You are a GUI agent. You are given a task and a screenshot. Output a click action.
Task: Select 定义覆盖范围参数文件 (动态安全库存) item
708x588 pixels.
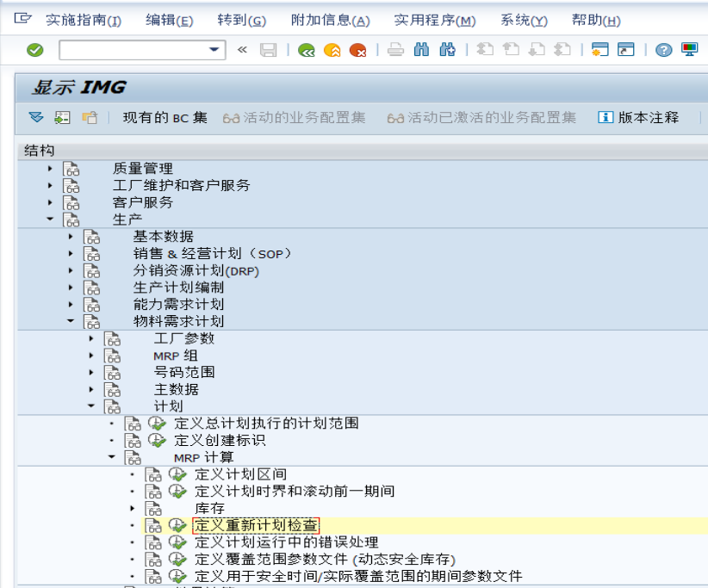pos(325,560)
